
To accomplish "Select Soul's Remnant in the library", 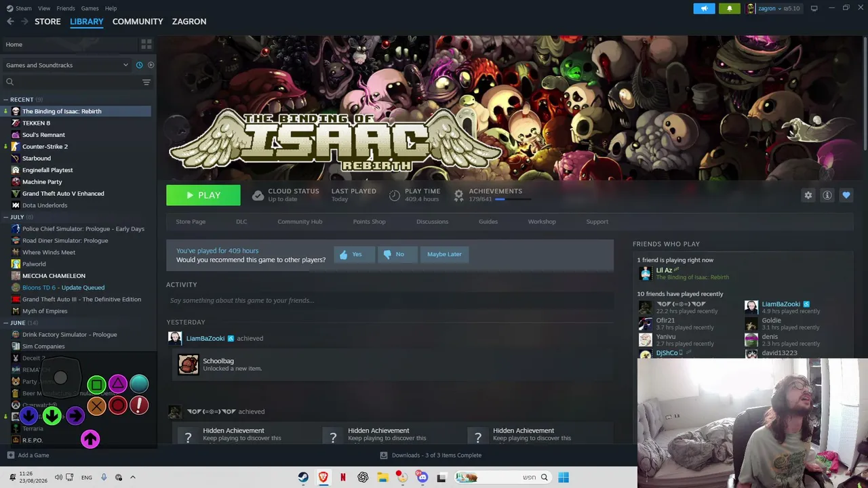I will point(43,135).
